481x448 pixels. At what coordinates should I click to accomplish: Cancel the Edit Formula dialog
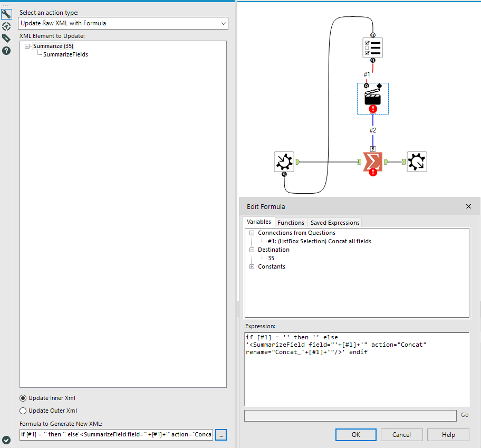(x=401, y=434)
